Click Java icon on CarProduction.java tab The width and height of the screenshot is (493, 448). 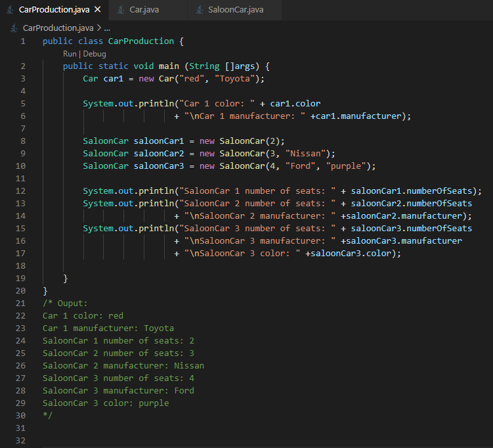tap(10, 10)
